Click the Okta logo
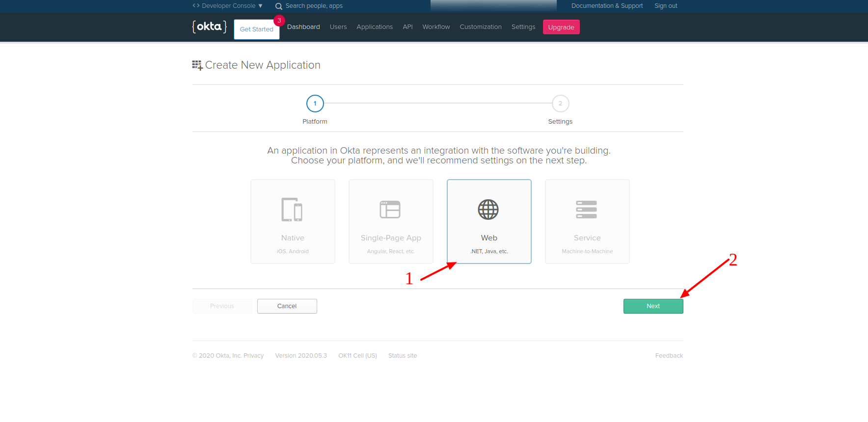Image resolution: width=868 pixels, height=422 pixels. point(209,26)
